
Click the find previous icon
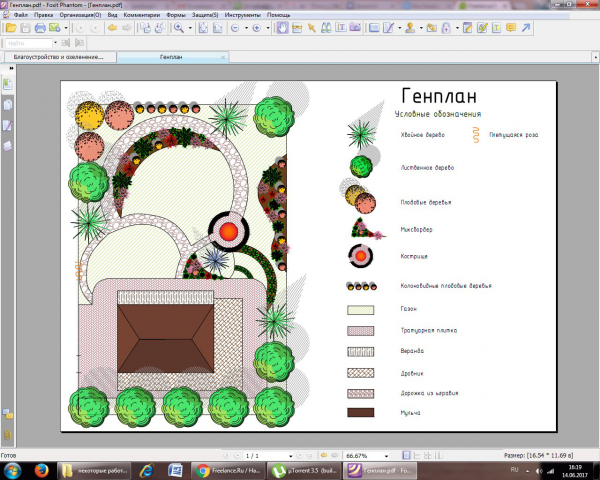click(x=66, y=43)
